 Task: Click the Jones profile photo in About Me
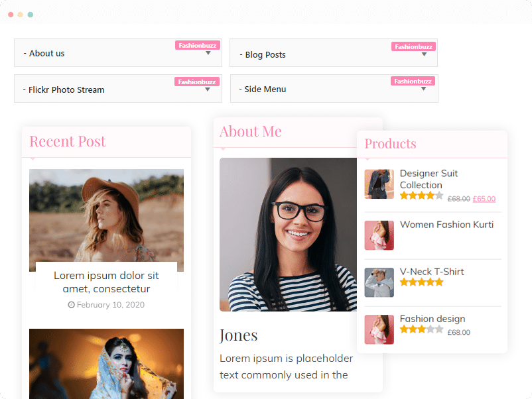(288, 235)
